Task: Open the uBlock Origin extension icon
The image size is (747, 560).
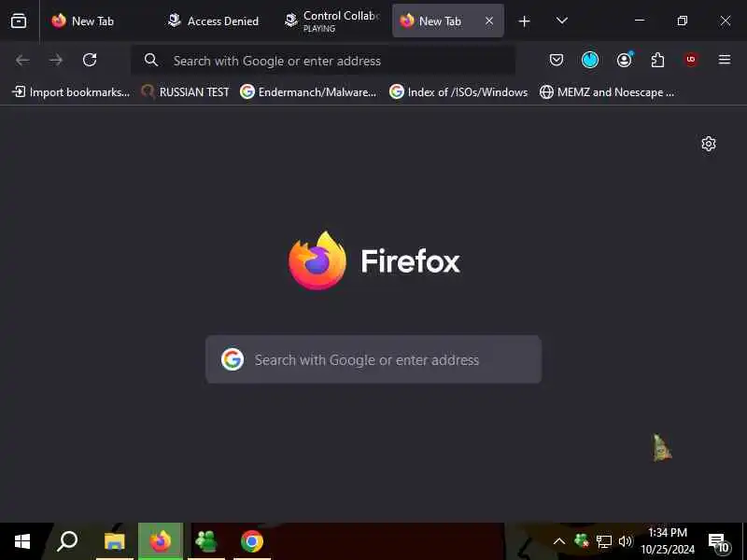Action: tap(691, 60)
